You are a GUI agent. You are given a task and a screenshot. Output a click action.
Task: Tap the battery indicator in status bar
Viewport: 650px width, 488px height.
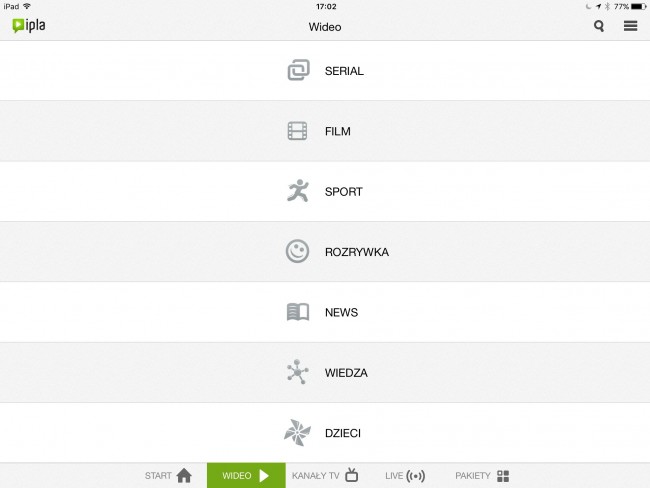click(638, 6)
